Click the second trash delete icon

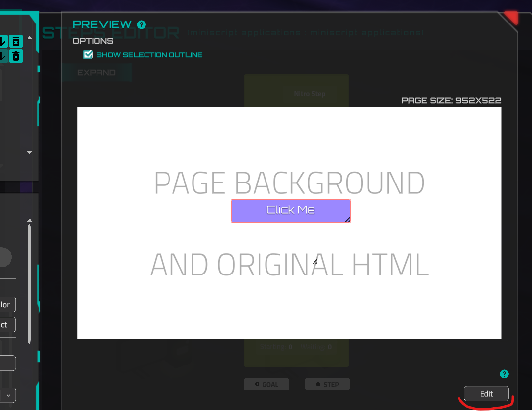[x=16, y=56]
